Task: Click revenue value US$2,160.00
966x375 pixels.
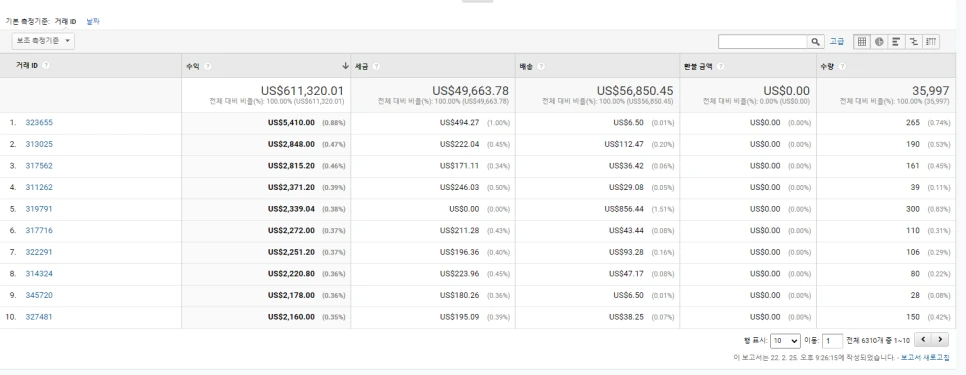Action: tap(291, 317)
